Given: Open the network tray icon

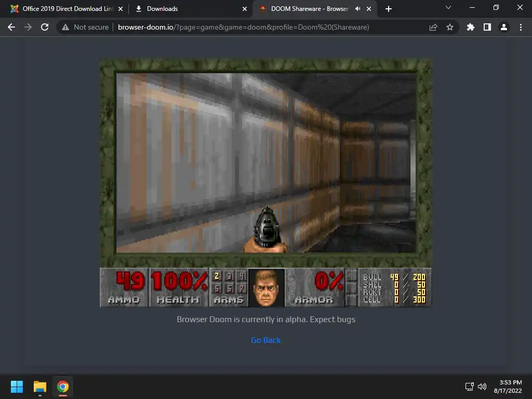Looking at the screenshot, I should point(470,387).
